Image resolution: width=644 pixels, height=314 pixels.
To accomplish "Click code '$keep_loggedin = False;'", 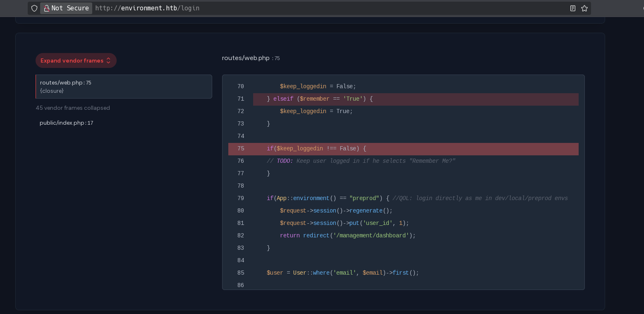I will pos(318,87).
